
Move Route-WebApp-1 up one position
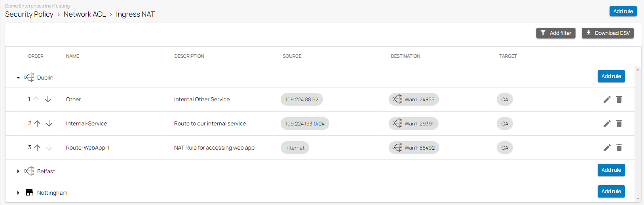(37, 148)
